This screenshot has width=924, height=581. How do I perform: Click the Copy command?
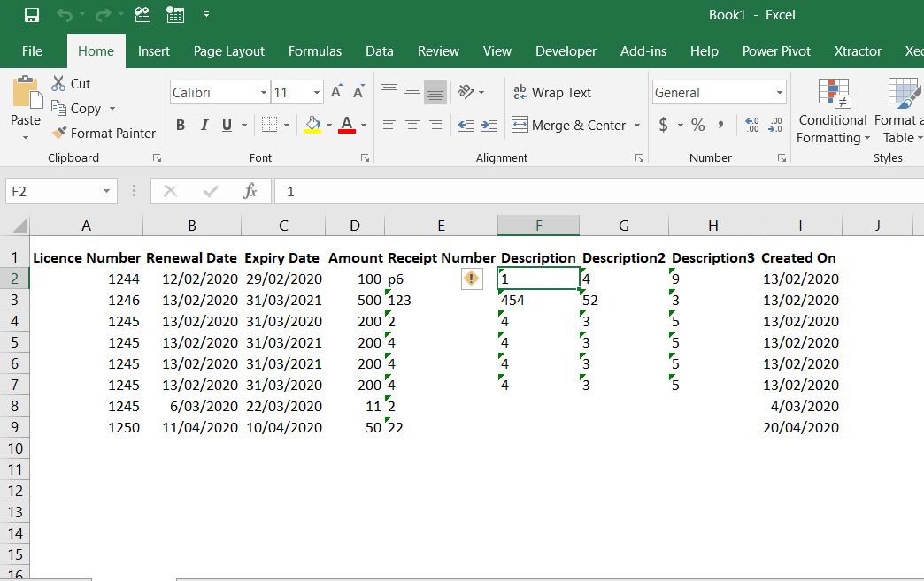(x=83, y=108)
